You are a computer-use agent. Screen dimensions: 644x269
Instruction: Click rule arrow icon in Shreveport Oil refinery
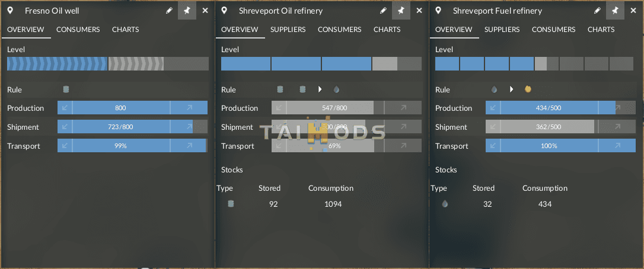(320, 89)
